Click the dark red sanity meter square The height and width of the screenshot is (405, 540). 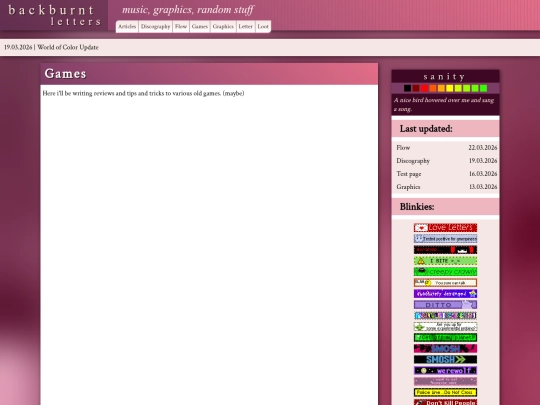(x=416, y=88)
